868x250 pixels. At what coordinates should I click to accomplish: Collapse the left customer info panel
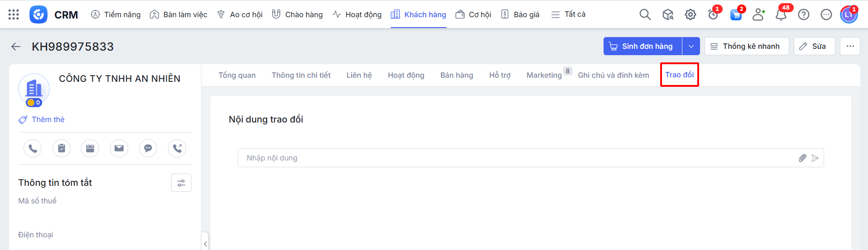205,244
